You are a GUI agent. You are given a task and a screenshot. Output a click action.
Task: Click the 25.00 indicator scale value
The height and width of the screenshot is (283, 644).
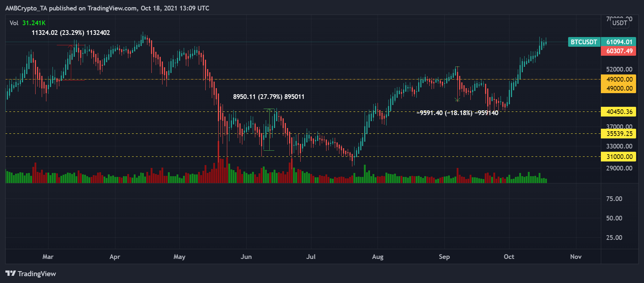pos(614,238)
